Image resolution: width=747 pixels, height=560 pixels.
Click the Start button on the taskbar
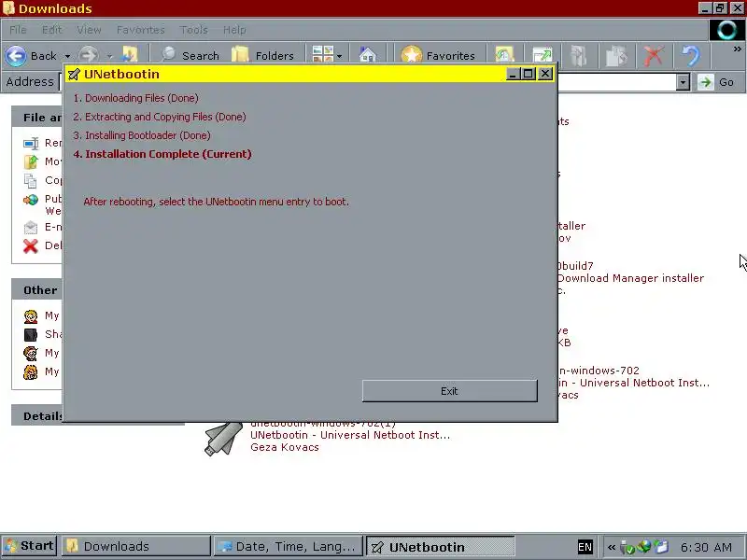(30, 546)
